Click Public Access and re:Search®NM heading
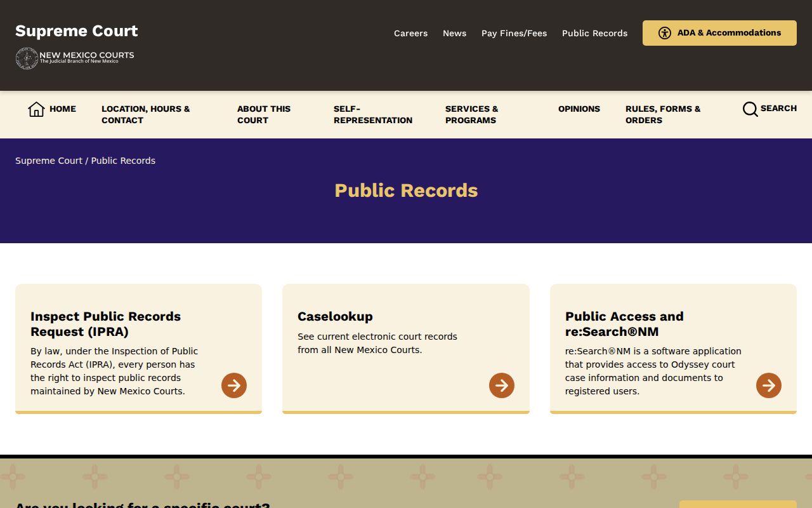812x508 pixels. pyautogui.click(x=624, y=324)
